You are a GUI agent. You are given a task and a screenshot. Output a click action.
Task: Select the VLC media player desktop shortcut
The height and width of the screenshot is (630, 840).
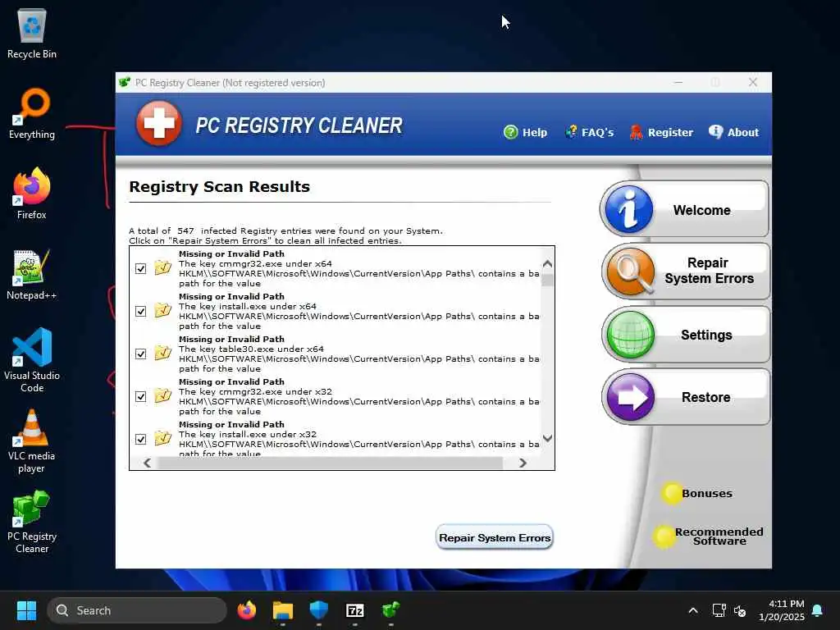pos(32,441)
